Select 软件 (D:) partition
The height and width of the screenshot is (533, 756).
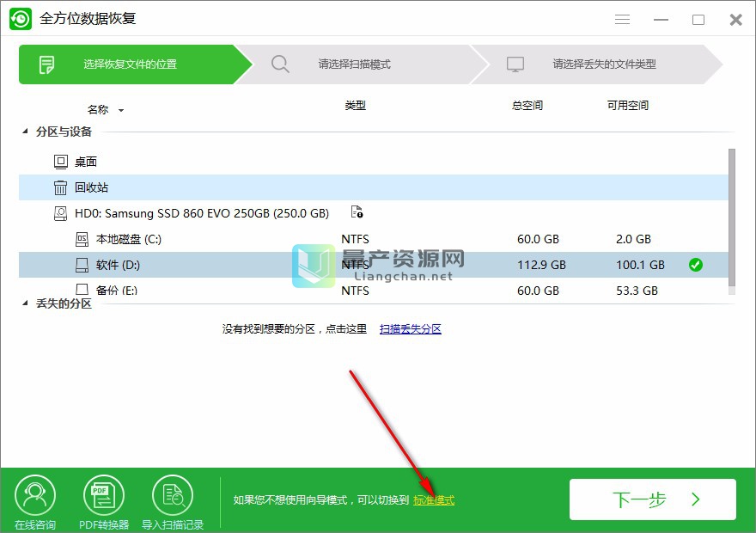pos(373,264)
